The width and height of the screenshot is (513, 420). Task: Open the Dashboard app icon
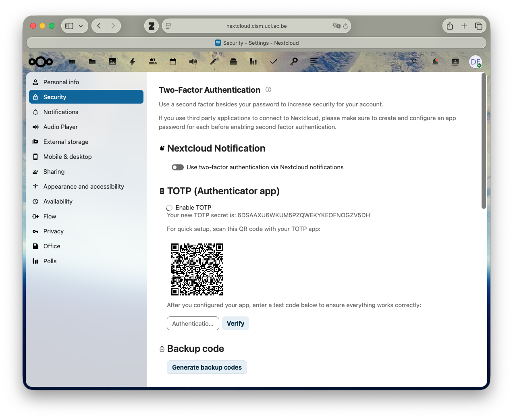point(72,62)
